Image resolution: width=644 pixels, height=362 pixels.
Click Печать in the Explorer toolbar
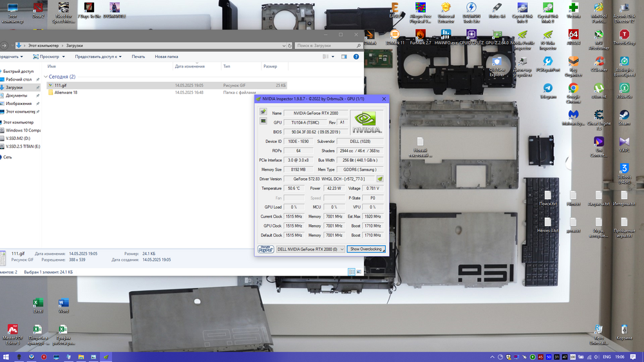pyautogui.click(x=138, y=57)
